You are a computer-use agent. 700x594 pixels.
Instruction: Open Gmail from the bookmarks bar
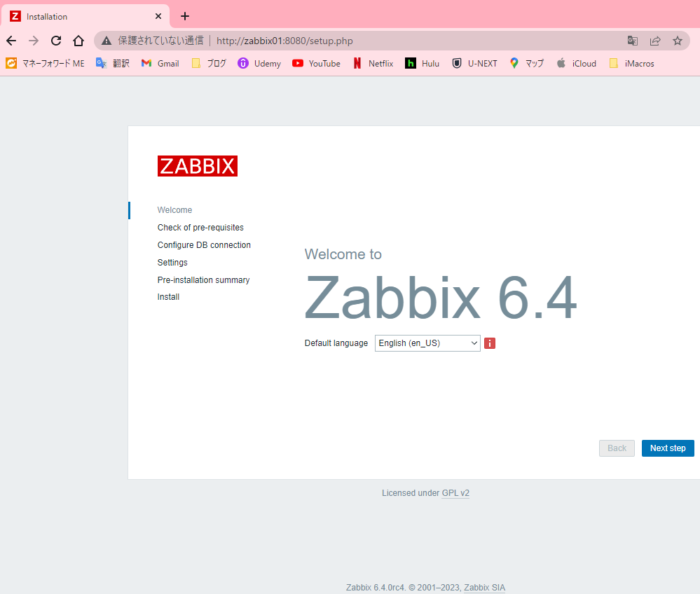click(160, 63)
